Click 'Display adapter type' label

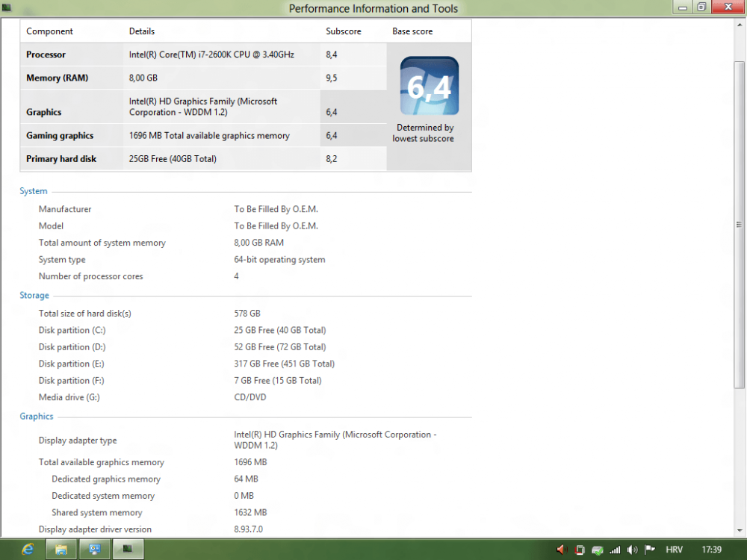tap(78, 441)
